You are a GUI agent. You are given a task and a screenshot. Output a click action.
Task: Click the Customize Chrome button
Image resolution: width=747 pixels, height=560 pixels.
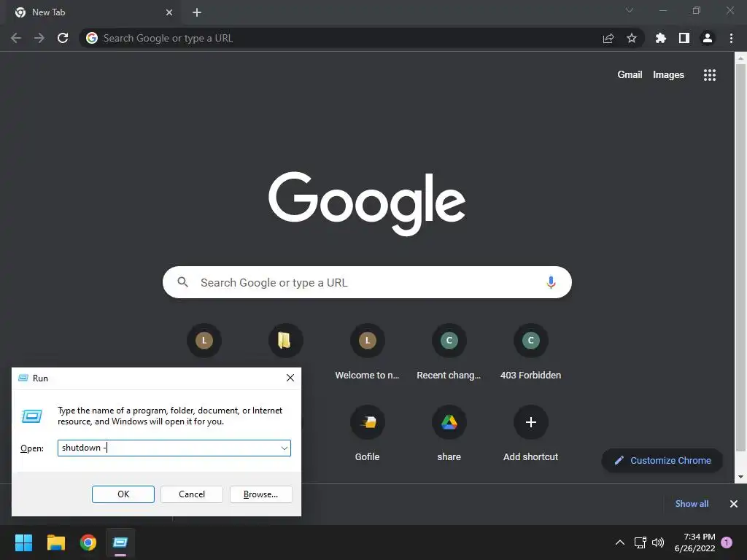[662, 461]
